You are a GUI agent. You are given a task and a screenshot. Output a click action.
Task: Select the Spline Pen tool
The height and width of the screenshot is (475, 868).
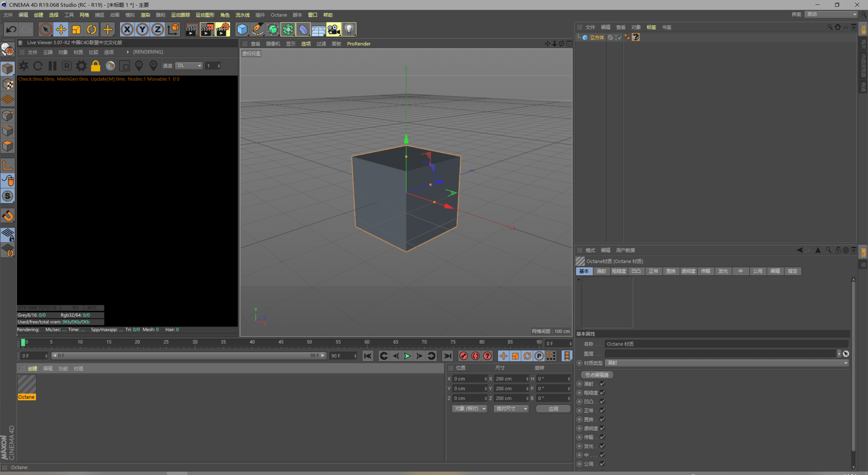(257, 30)
